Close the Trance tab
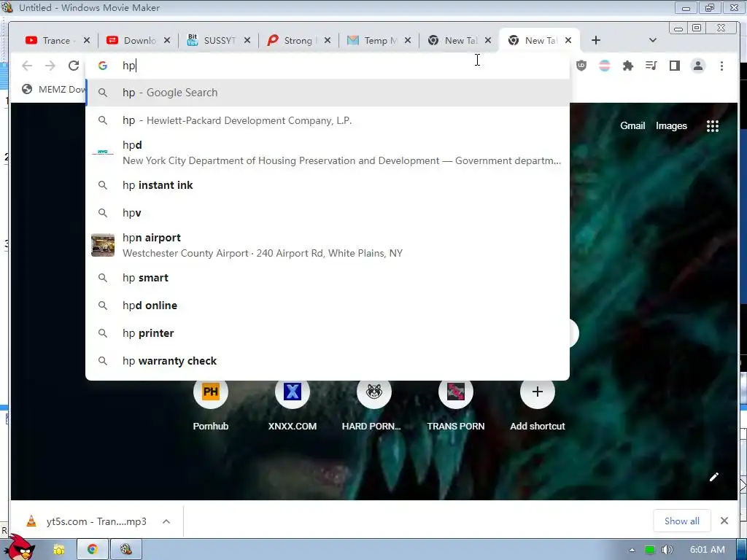The width and height of the screenshot is (747, 560). click(87, 41)
